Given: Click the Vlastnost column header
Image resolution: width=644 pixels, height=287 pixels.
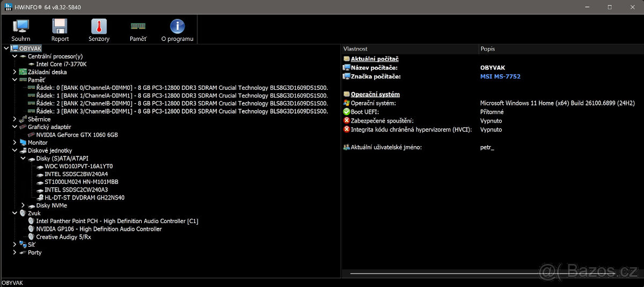Looking at the screenshot, I should pyautogui.click(x=409, y=49).
